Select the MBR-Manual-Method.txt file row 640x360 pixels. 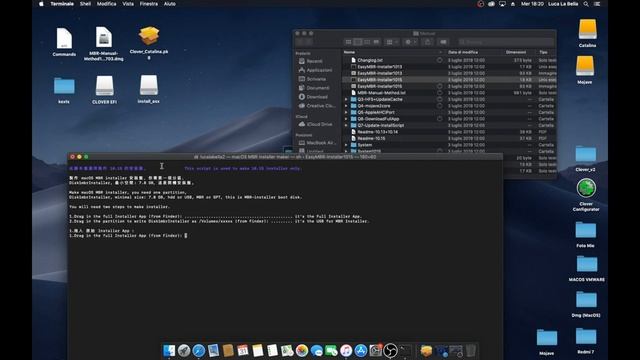[x=449, y=93]
